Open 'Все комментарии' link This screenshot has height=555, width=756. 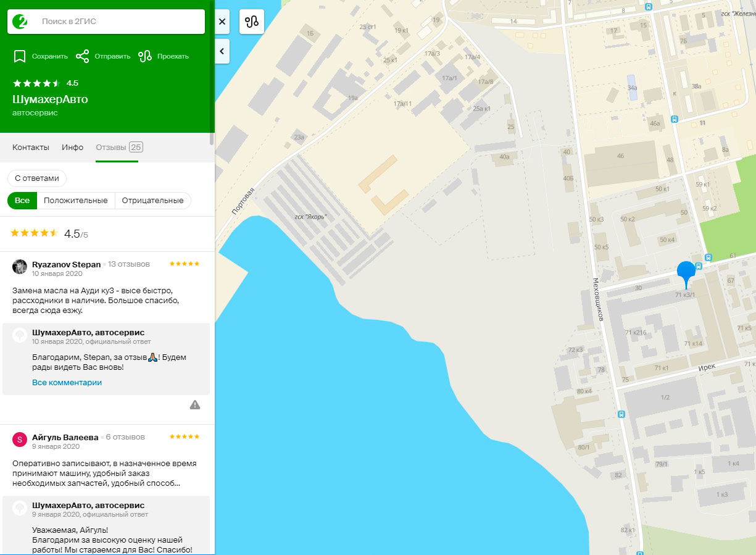click(x=67, y=383)
